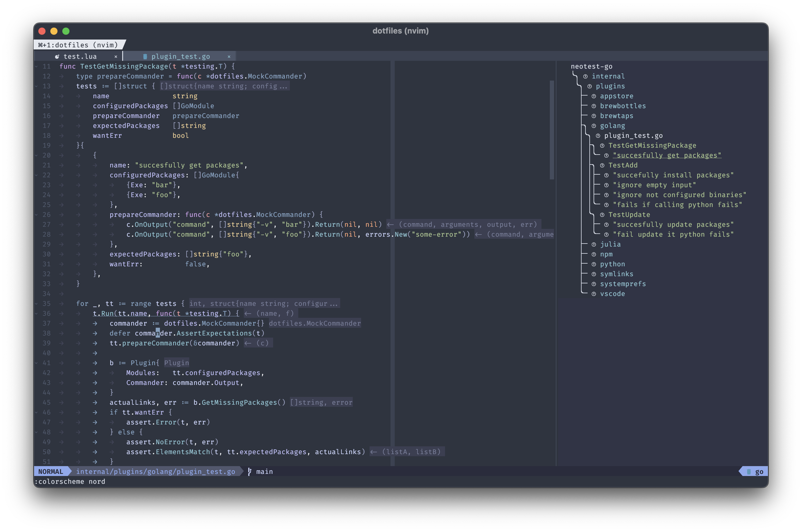Toggle the fold marker at line 20
802x532 pixels.
click(36, 155)
